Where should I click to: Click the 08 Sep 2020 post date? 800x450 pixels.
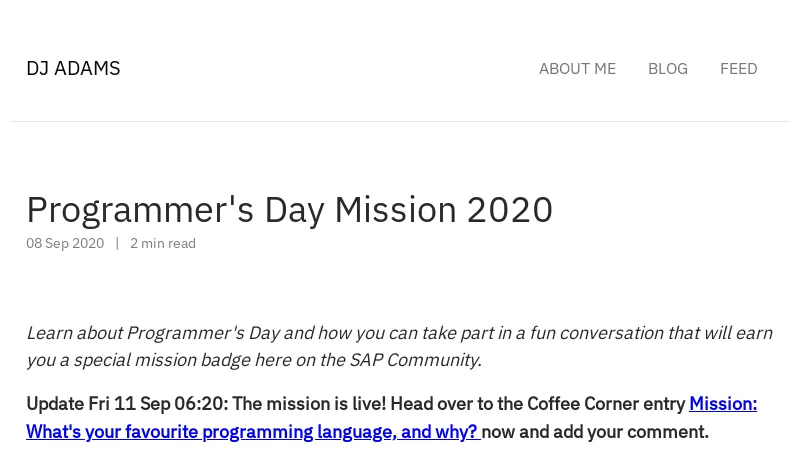pos(65,244)
